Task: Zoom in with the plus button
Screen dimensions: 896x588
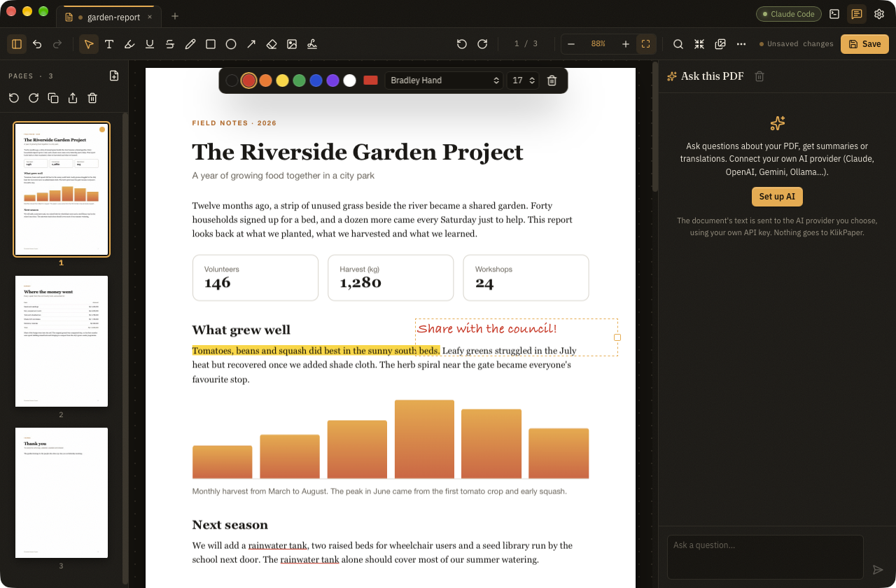Action: click(626, 44)
